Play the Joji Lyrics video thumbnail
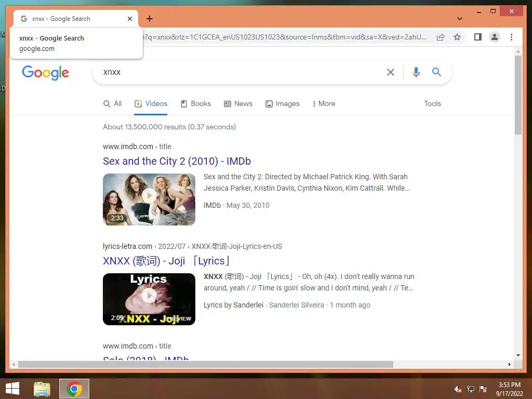The image size is (532, 399). pyautogui.click(x=149, y=299)
